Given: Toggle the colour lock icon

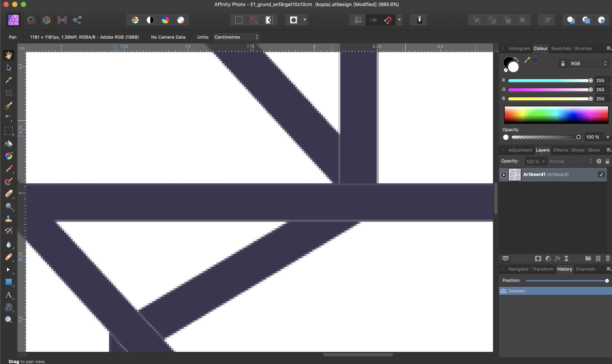Looking at the screenshot, I should pos(563,64).
